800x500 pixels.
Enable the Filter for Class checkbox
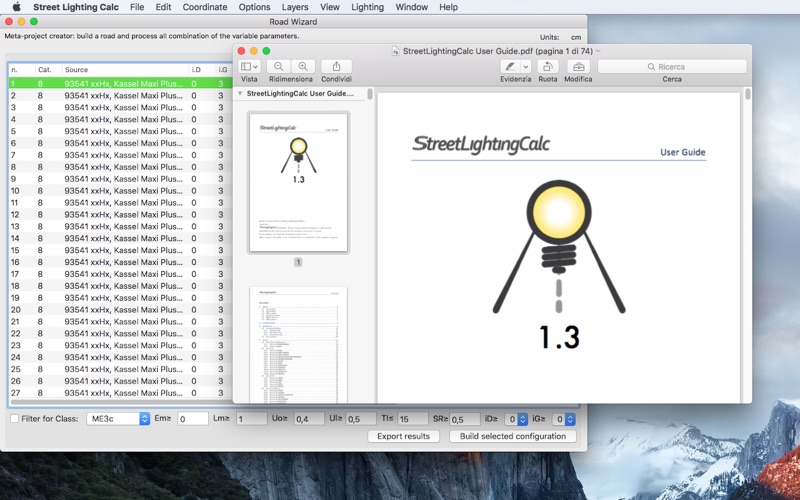(14, 418)
